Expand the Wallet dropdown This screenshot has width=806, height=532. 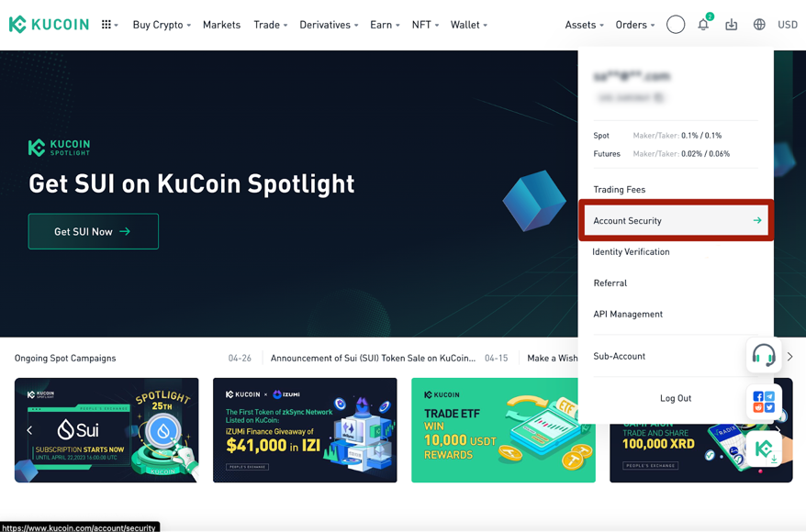(x=469, y=25)
